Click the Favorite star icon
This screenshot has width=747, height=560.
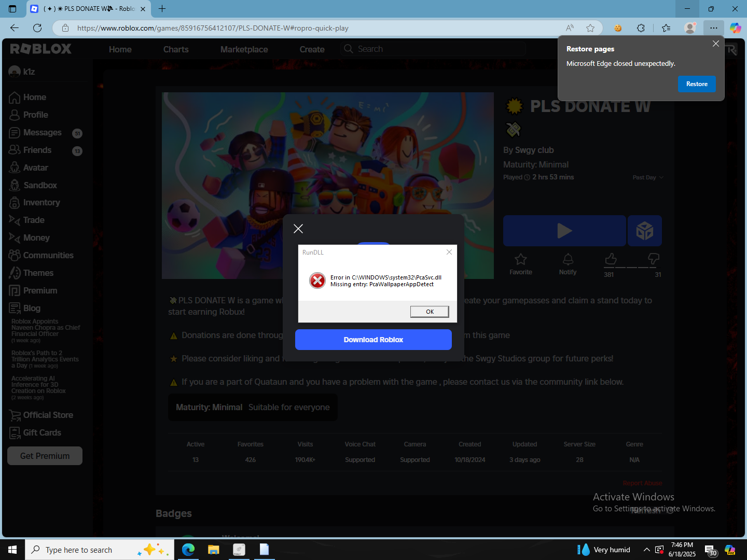pos(520,259)
